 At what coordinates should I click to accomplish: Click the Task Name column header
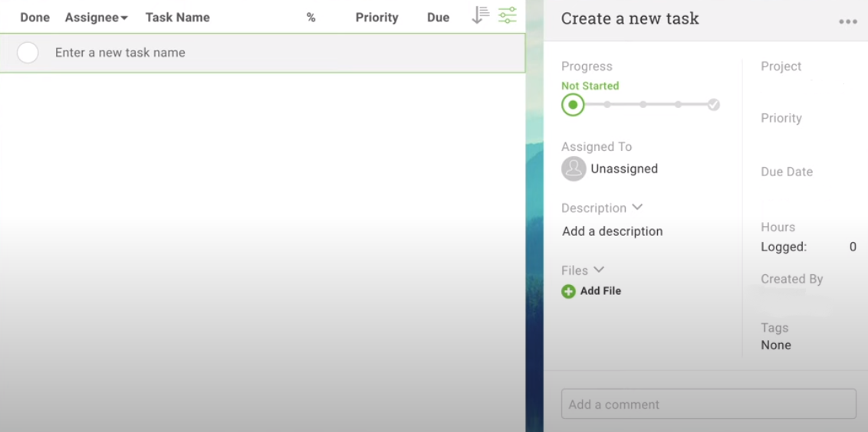pos(177,18)
